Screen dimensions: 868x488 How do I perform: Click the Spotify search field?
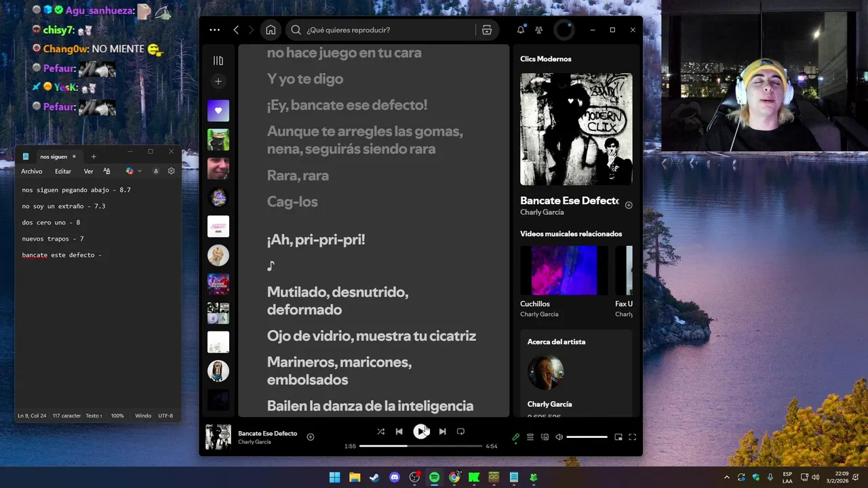[x=383, y=30]
